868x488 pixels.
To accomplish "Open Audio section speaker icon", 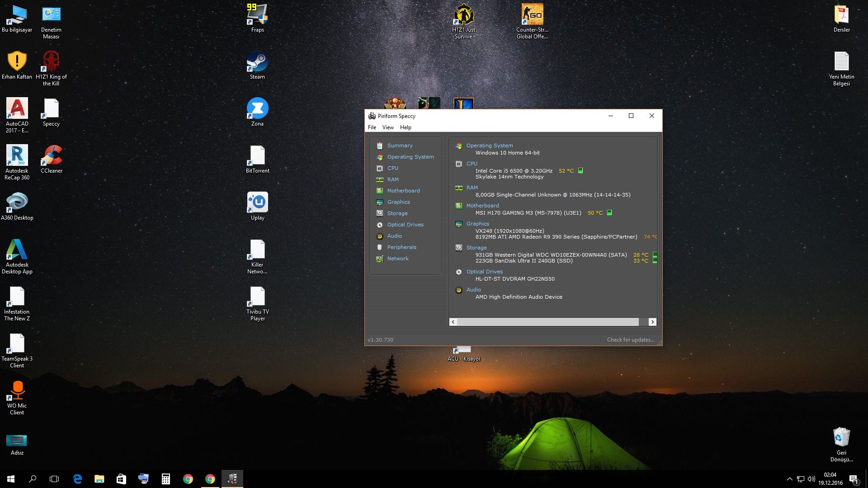I will click(x=380, y=236).
